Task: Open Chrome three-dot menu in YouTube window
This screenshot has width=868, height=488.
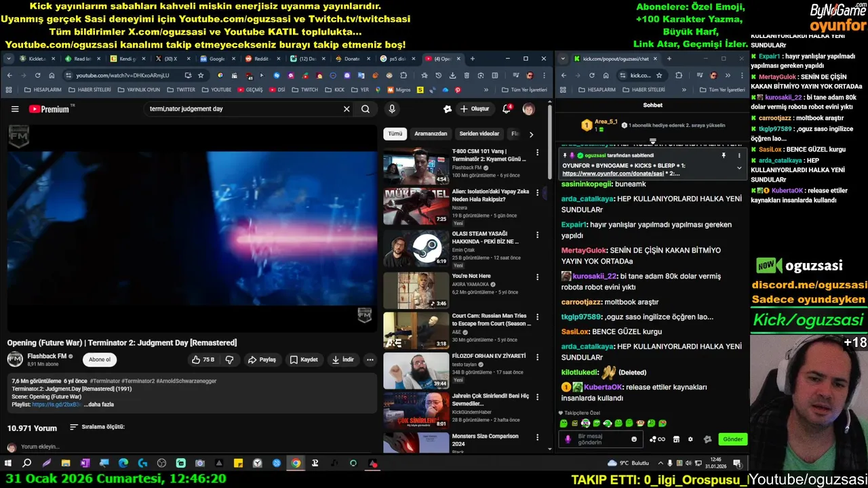Action: point(543,75)
